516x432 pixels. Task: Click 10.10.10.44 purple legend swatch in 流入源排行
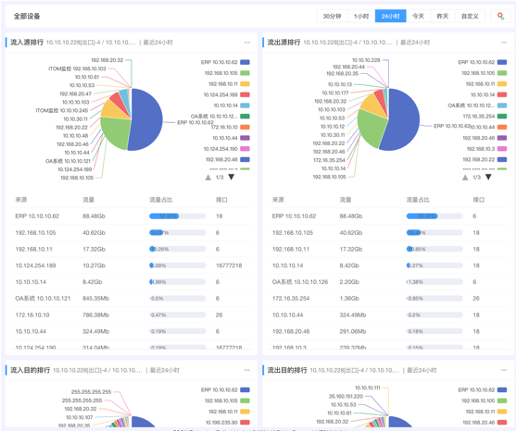click(x=245, y=138)
